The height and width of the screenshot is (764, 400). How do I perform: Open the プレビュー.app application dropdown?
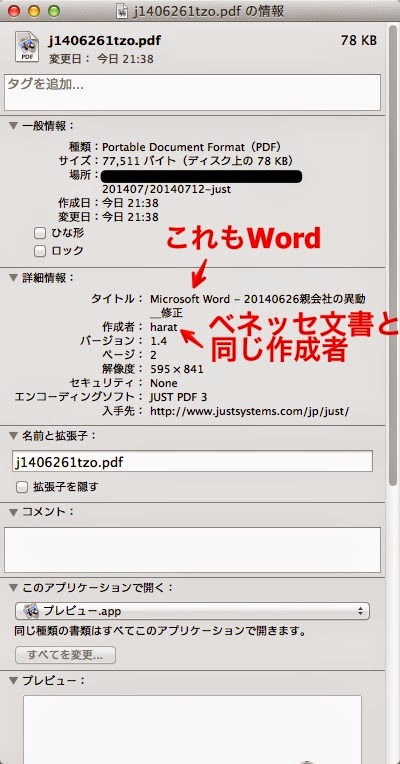point(192,611)
